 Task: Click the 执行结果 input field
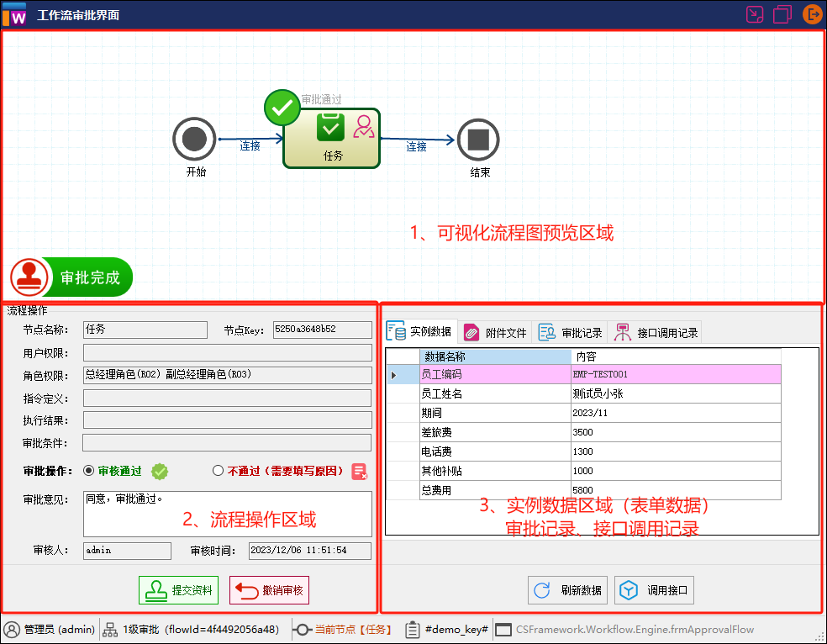click(x=227, y=420)
